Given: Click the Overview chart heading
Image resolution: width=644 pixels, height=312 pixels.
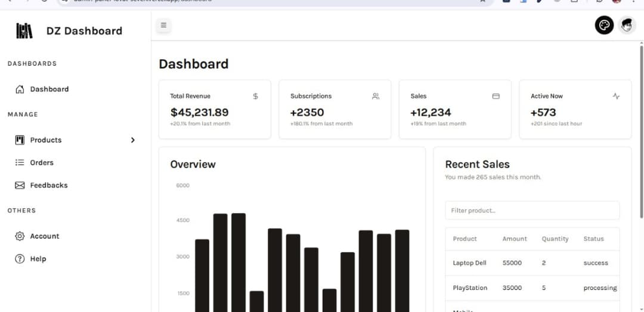Looking at the screenshot, I should pyautogui.click(x=193, y=165).
